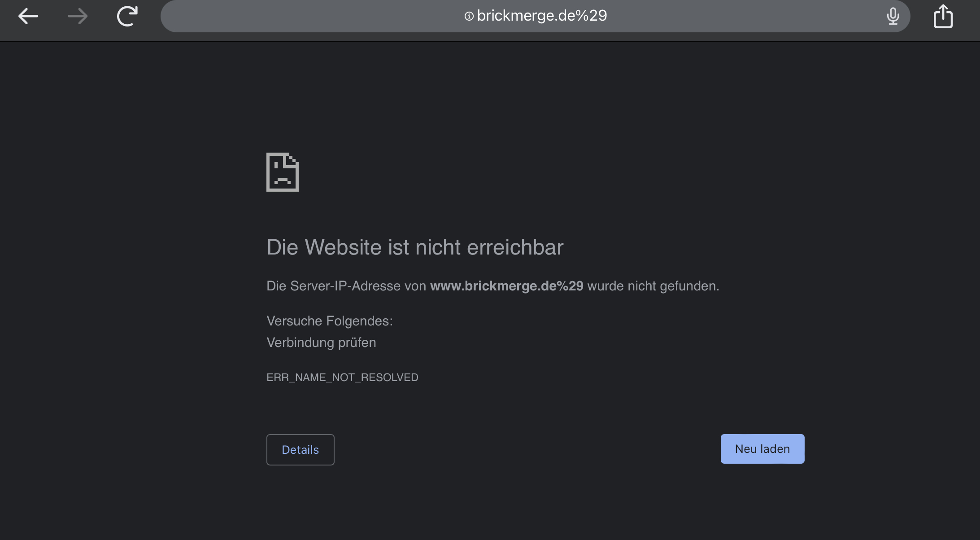Click the bold text "www.brickmerge.de%29"
This screenshot has height=540, width=980.
[x=506, y=286]
